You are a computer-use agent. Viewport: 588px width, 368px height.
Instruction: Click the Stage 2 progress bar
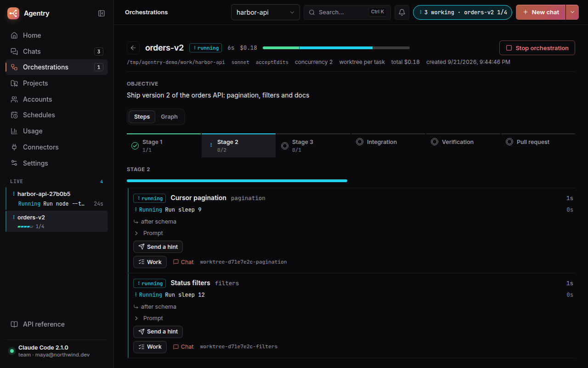[237, 181]
